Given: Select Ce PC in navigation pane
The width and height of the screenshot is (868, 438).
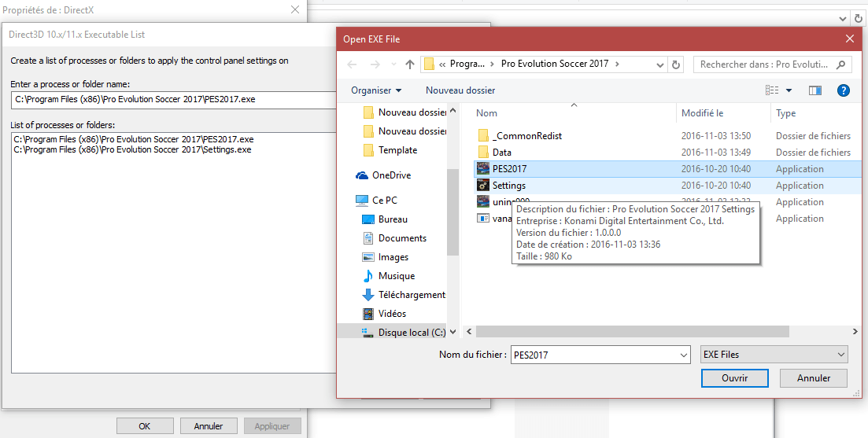Looking at the screenshot, I should coord(376,201).
